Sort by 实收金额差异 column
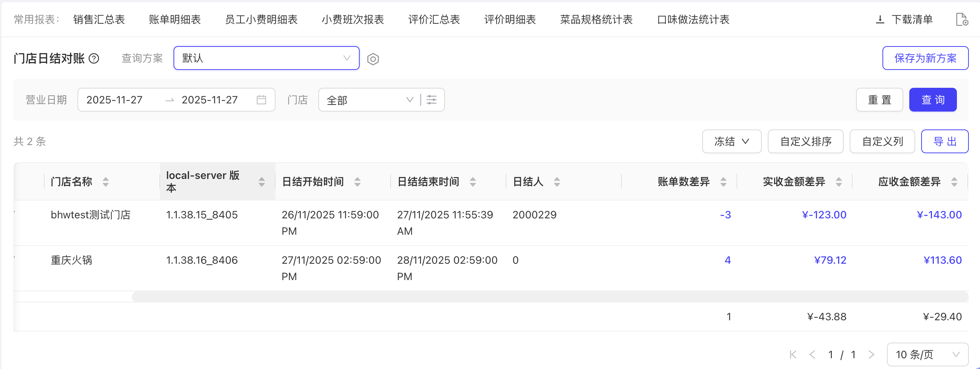980x369 pixels. 839,182
